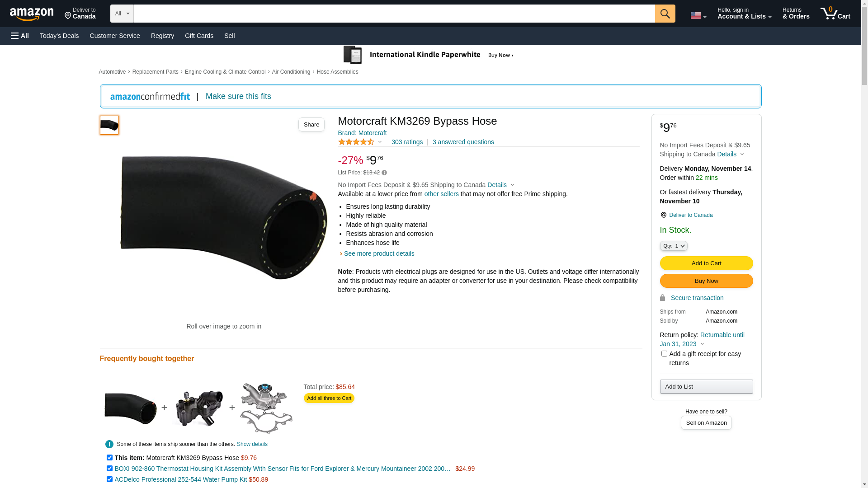The width and height of the screenshot is (868, 488).
Task: Click the Amazon logo
Action: pyautogui.click(x=32, y=14)
